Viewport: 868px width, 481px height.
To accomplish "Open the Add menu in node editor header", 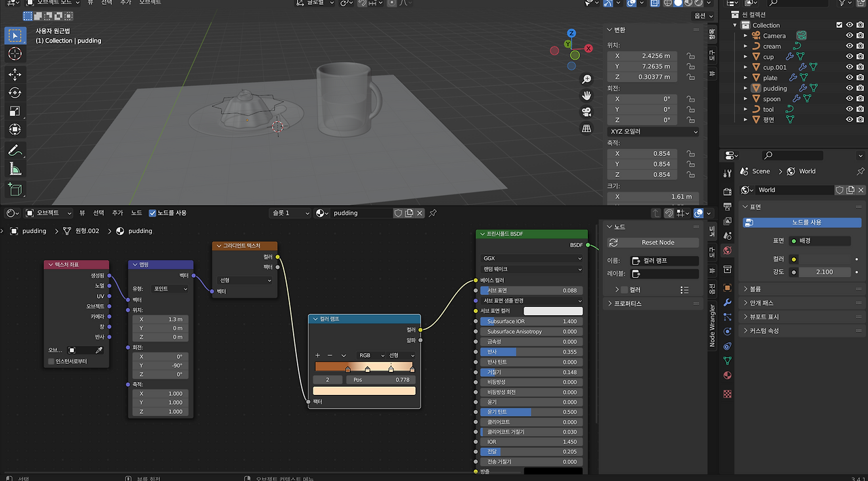I will pos(117,213).
